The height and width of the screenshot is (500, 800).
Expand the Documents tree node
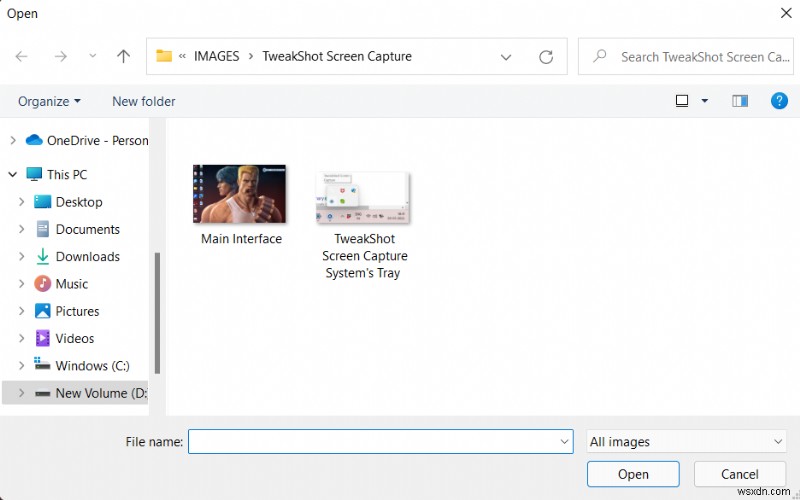click(x=21, y=229)
